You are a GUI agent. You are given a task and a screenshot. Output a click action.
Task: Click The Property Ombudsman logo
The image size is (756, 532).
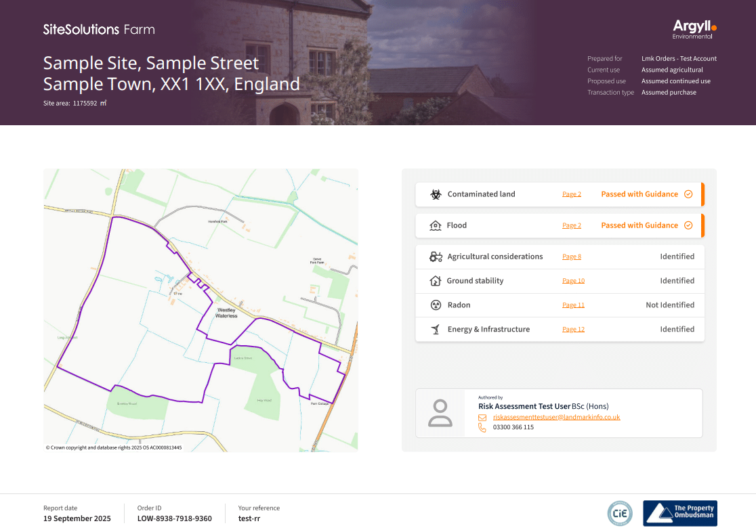[x=679, y=513]
